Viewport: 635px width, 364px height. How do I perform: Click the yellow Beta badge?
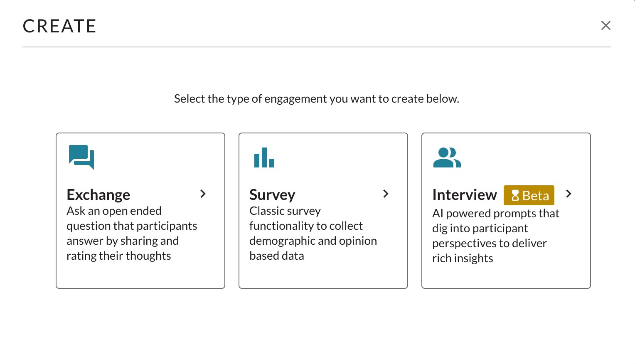click(529, 195)
